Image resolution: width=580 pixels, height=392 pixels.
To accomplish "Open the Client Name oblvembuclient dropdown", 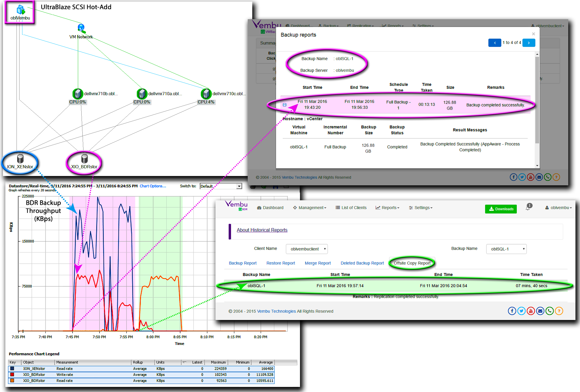I will 307,249.
